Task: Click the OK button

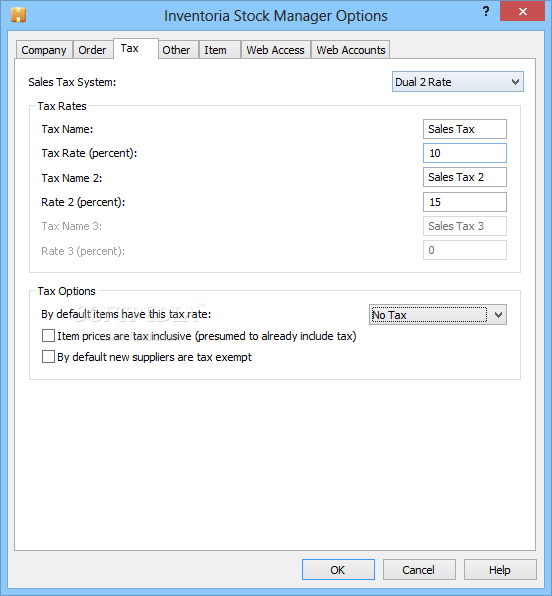Action: click(x=338, y=569)
